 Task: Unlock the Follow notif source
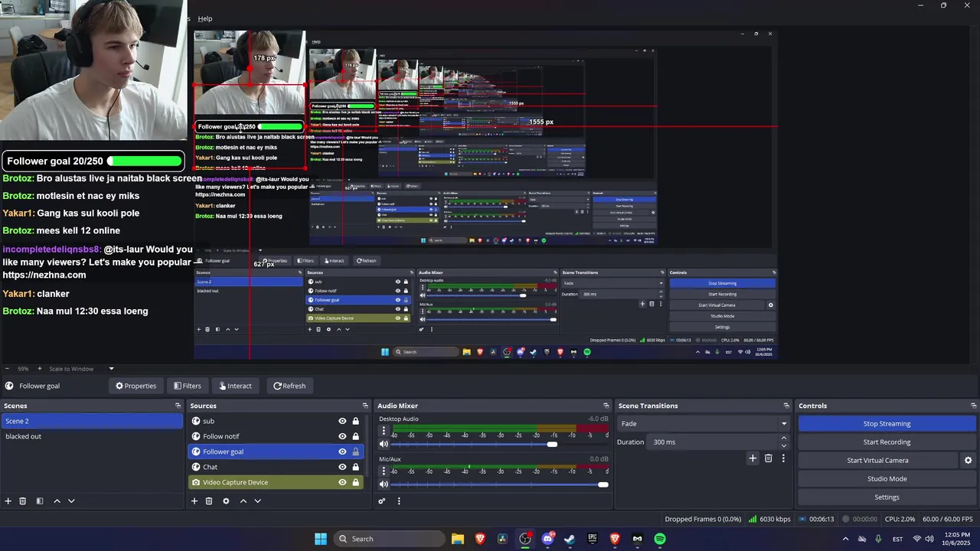355,436
